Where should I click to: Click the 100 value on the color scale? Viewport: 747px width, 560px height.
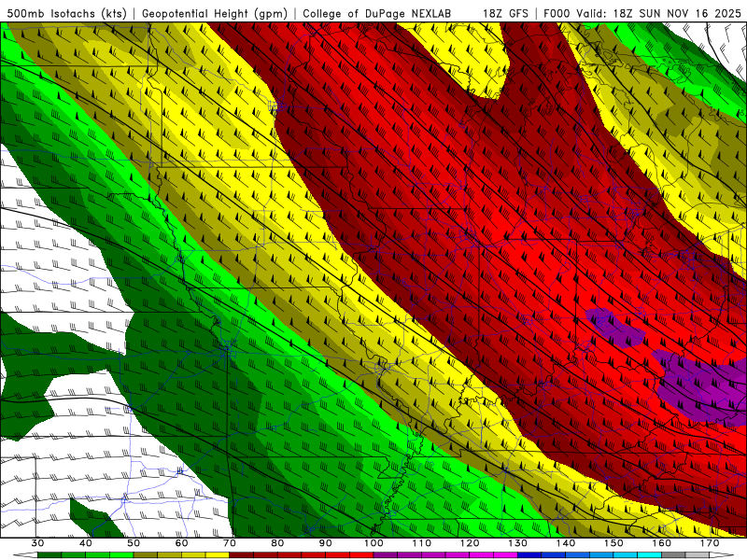[373, 543]
